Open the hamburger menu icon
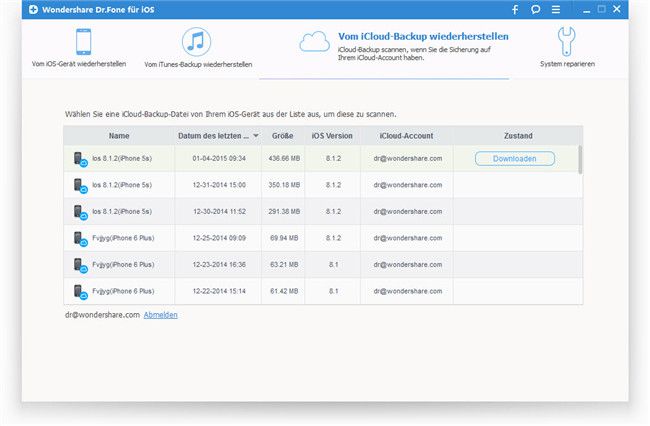 556,10
